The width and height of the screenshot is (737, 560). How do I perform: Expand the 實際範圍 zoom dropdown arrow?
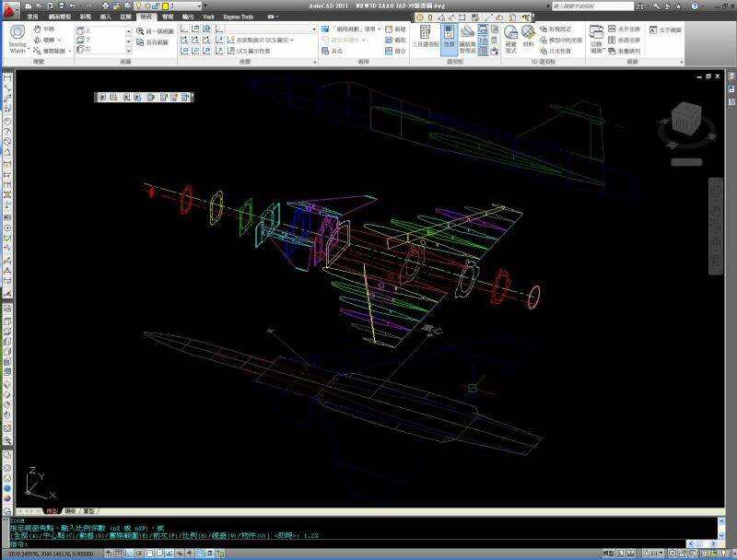(x=70, y=52)
